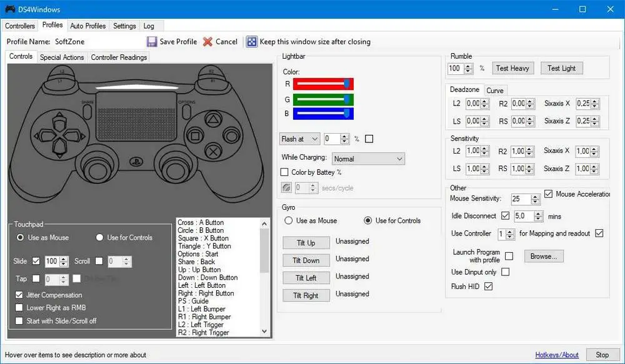Open the Hotkeys/About link
This screenshot has width=625, height=364.
click(556, 355)
